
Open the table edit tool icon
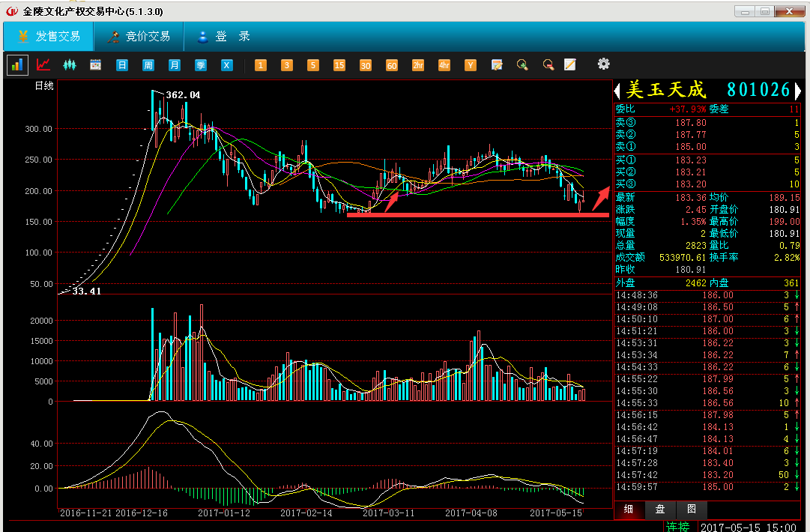click(497, 64)
